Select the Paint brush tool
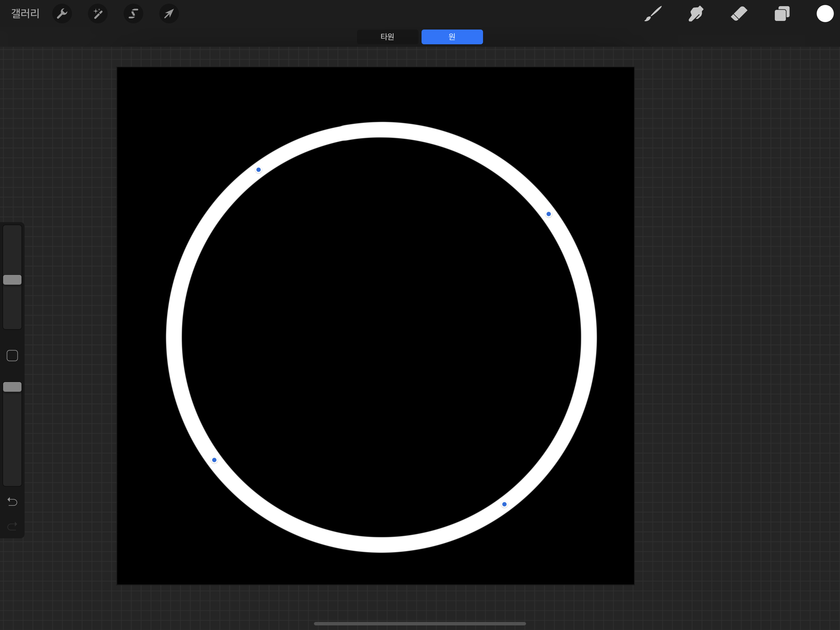The height and width of the screenshot is (630, 840). (653, 14)
